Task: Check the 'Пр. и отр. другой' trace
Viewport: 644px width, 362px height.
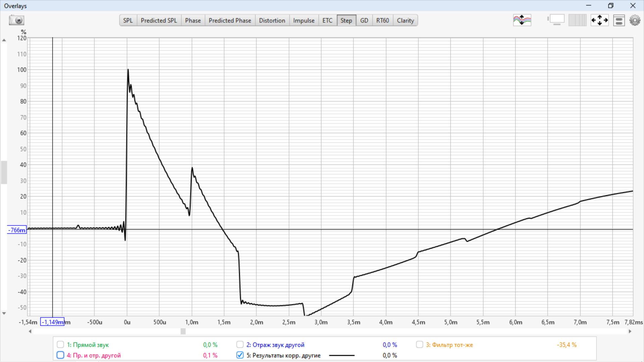Action: [x=60, y=355]
